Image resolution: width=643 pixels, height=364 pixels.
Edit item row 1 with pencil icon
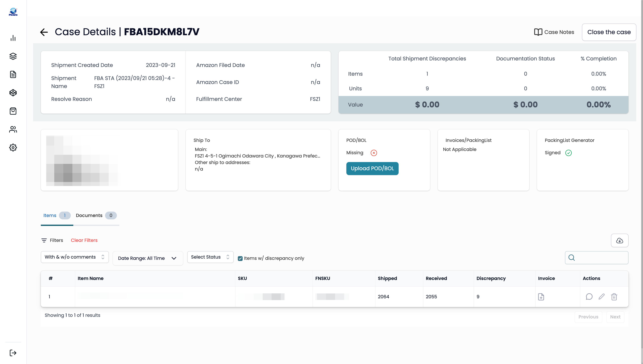[x=601, y=297]
